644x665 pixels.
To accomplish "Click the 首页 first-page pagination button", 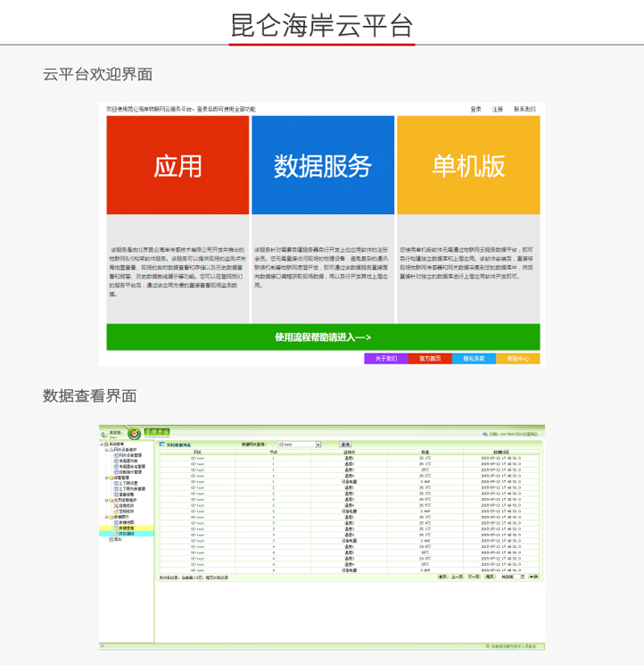I will pyautogui.click(x=442, y=577).
